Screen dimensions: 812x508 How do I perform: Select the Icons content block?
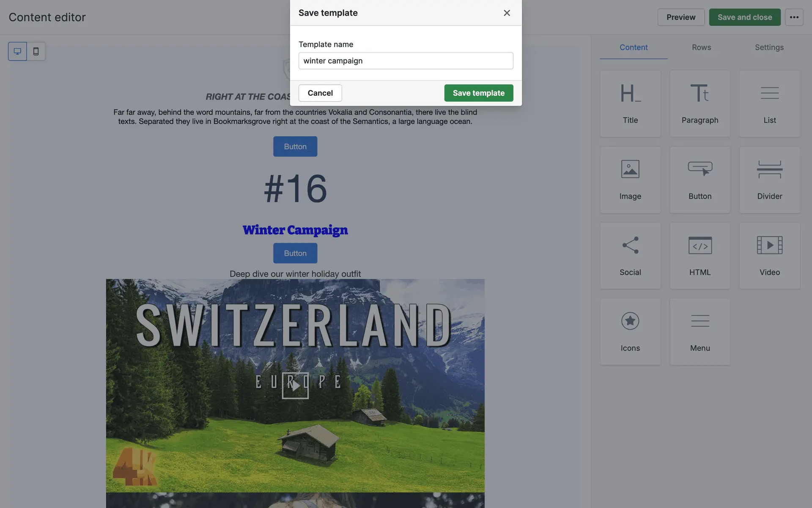click(x=630, y=331)
